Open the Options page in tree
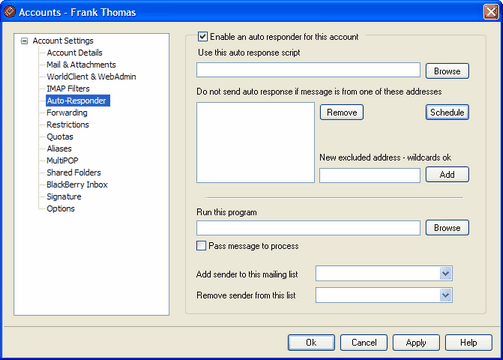Image resolution: width=503 pixels, height=360 pixels. (x=60, y=209)
